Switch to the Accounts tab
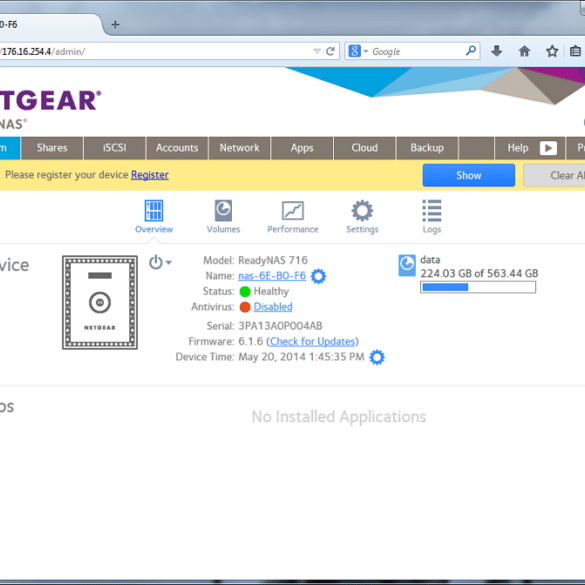 click(x=177, y=148)
